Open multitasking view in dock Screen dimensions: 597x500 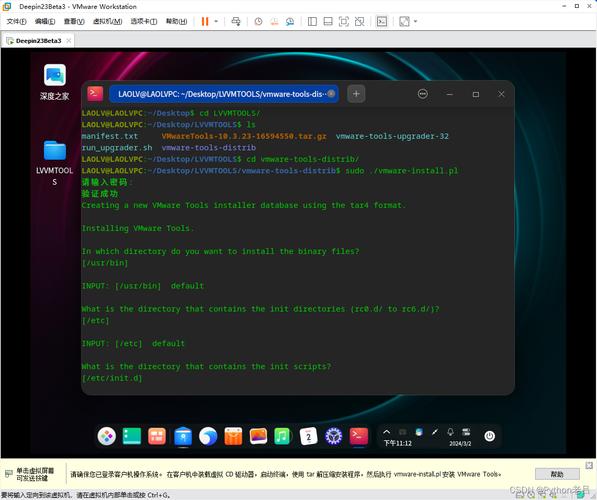click(157, 436)
